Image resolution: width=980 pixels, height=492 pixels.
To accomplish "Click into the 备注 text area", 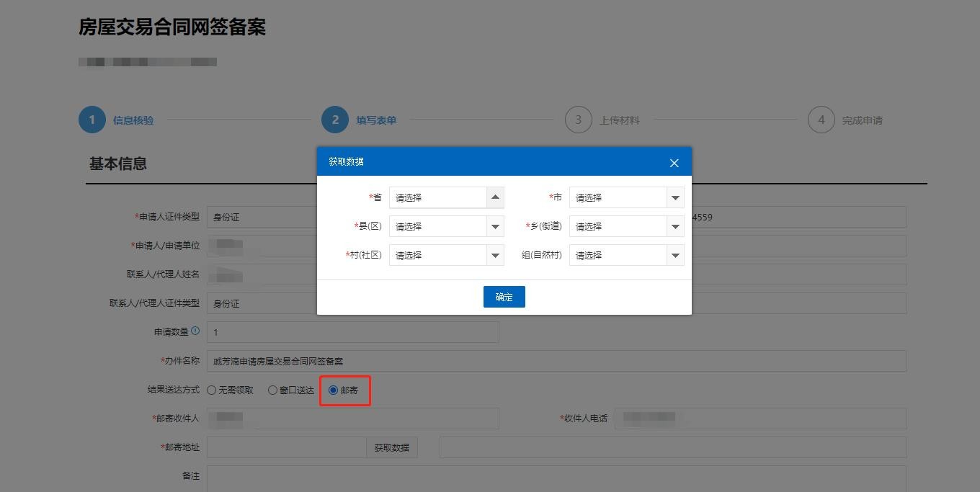I will coord(556,478).
